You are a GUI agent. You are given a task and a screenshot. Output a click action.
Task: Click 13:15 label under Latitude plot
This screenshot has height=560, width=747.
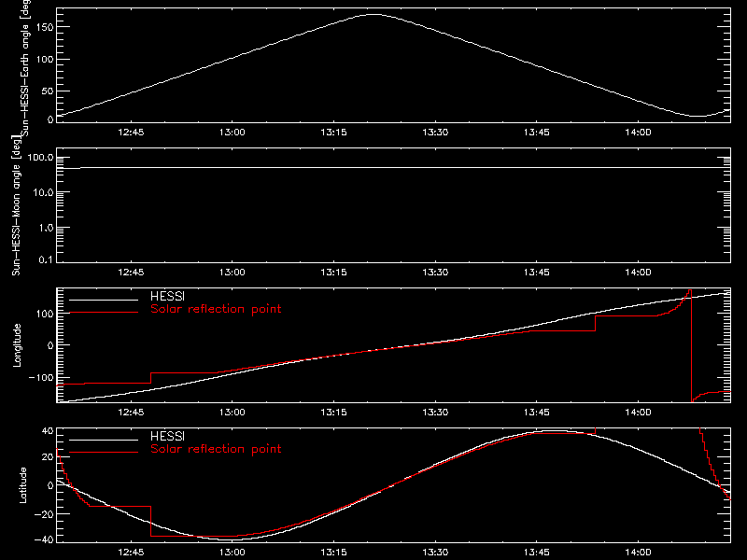coord(333,553)
